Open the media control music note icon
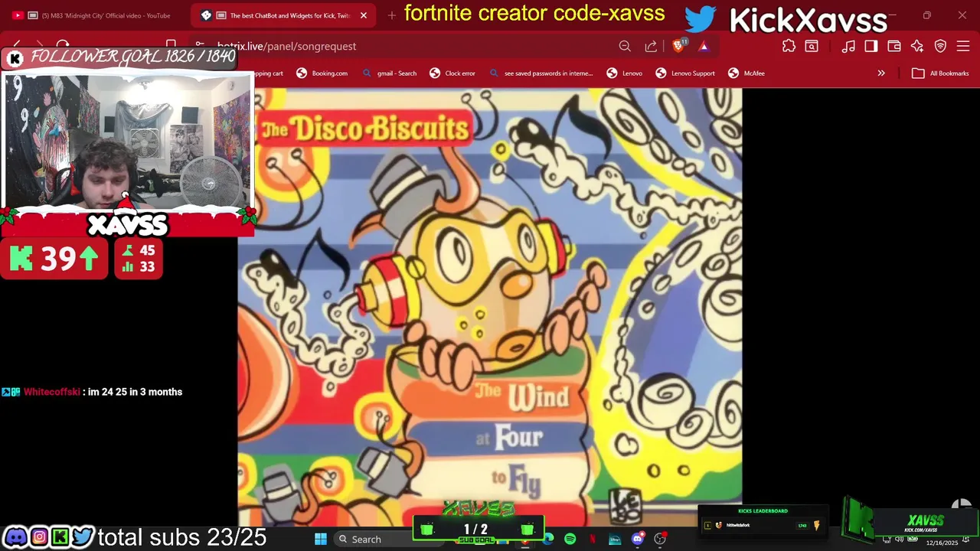Image resolution: width=980 pixels, height=551 pixels. click(x=848, y=47)
